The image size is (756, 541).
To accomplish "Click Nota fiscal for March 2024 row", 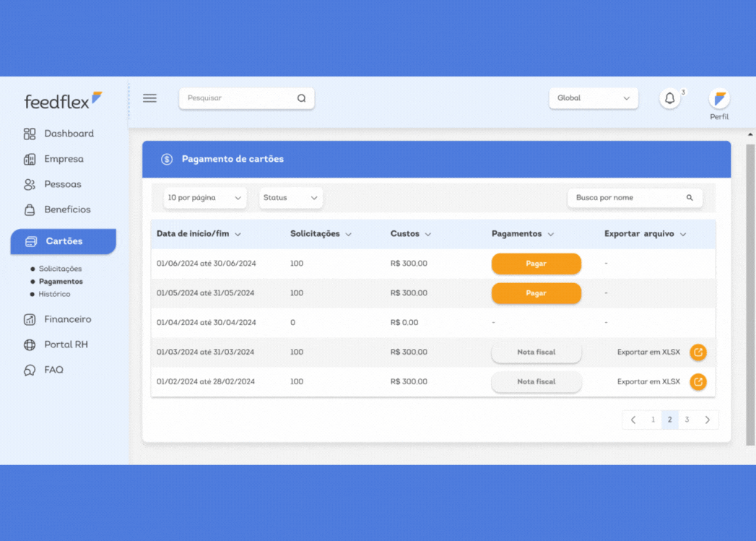I will [536, 352].
